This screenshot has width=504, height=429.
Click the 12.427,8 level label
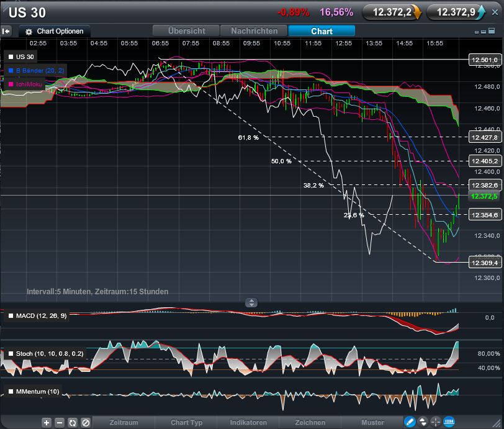(x=485, y=137)
